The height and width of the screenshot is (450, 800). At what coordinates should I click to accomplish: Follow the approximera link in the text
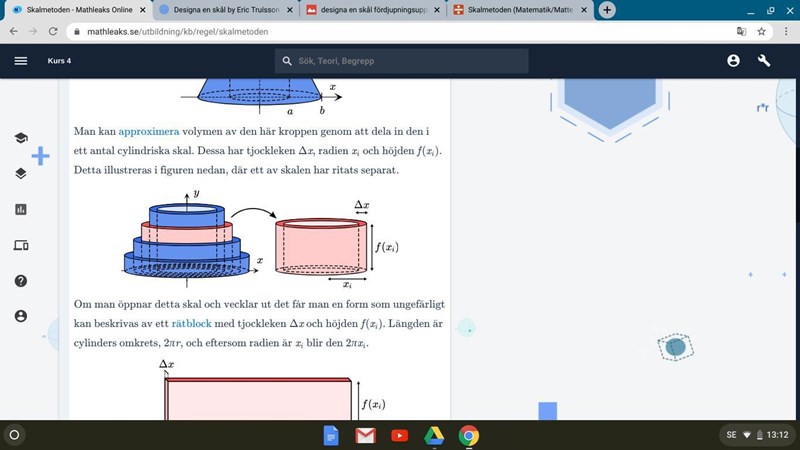point(148,131)
